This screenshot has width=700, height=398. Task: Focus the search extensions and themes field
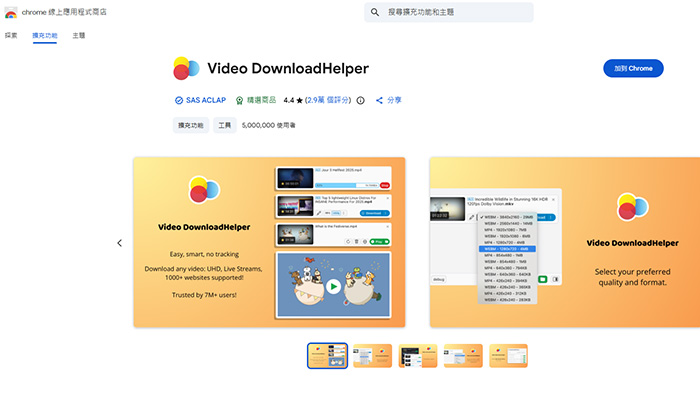point(449,12)
